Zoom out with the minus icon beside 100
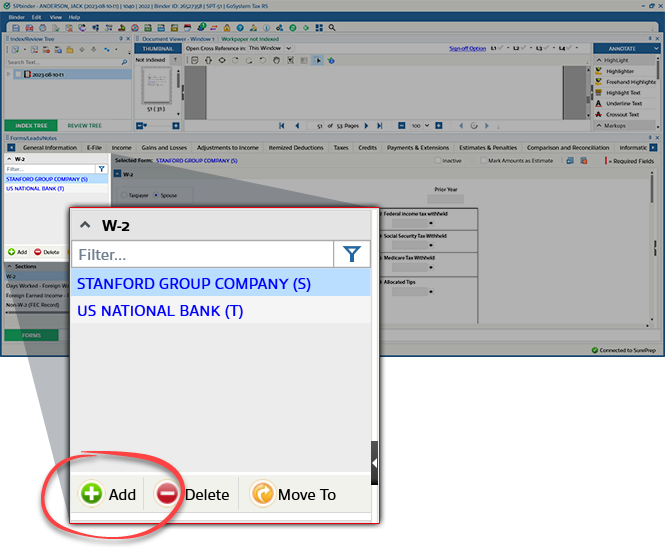 coord(402,126)
